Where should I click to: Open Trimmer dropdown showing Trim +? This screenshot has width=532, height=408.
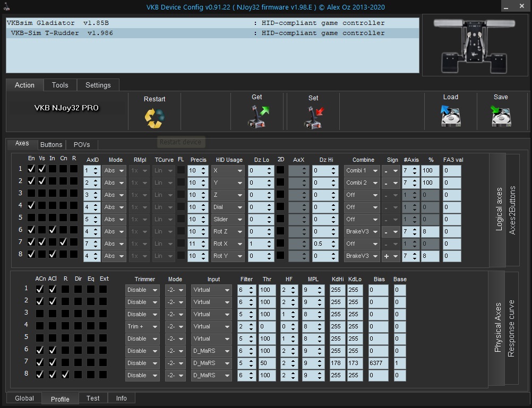142,327
